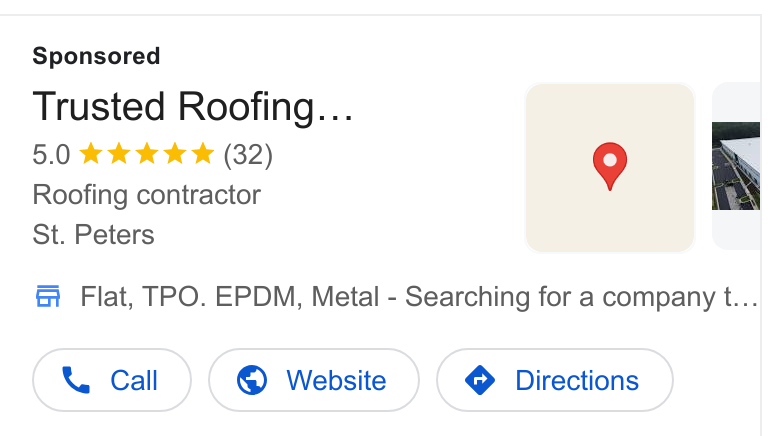Get Directions to the roofing contractor
The image size is (776, 436).
click(x=555, y=380)
